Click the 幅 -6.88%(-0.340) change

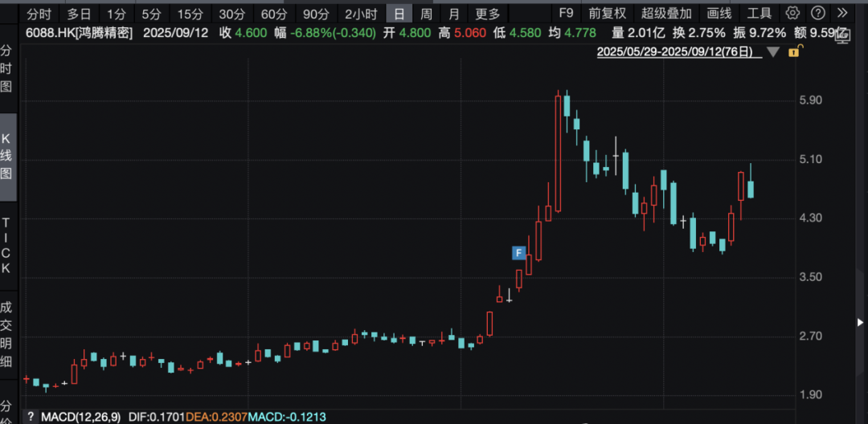324,33
